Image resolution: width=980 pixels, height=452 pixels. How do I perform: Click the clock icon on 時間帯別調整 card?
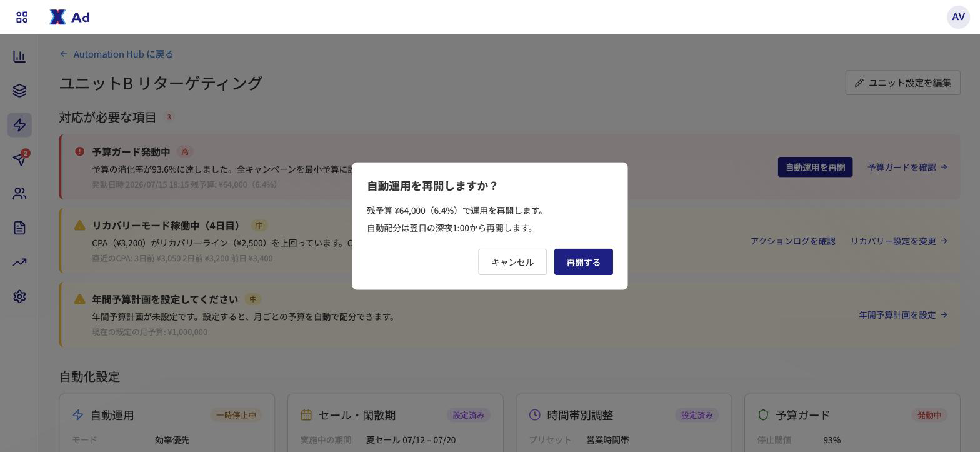point(534,414)
